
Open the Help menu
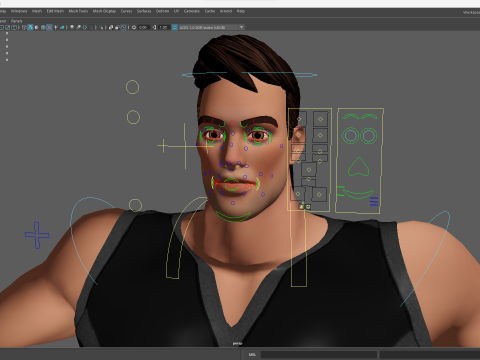click(x=241, y=11)
